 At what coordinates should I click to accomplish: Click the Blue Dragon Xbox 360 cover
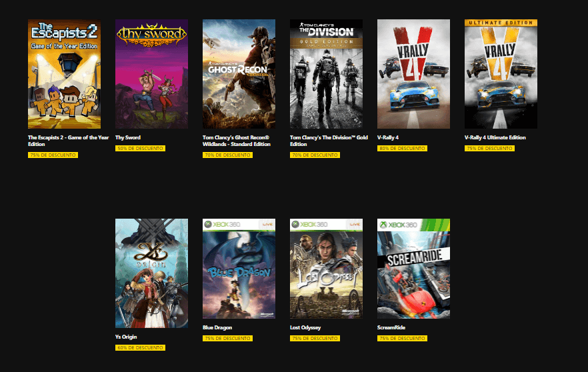pos(239,269)
